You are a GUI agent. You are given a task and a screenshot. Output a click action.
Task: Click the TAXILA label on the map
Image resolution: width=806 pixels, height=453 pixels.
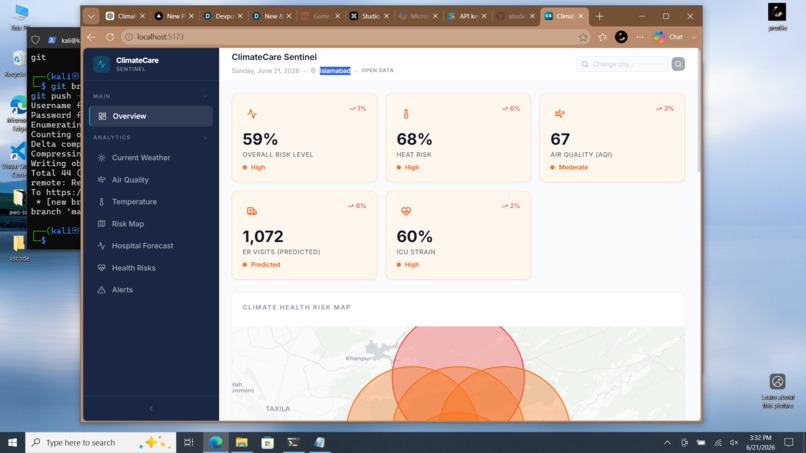(x=278, y=409)
